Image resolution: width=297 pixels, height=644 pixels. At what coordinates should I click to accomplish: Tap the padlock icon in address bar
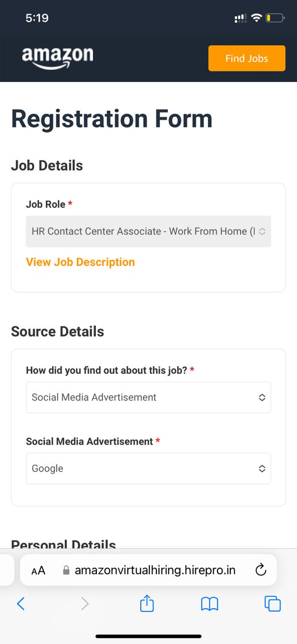66,571
